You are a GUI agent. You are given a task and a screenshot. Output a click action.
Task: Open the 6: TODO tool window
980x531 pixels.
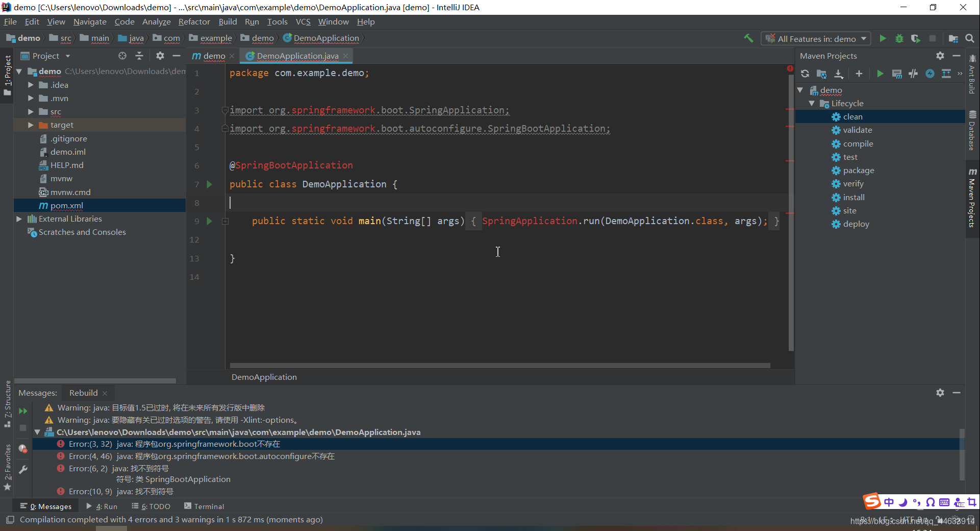(x=151, y=506)
